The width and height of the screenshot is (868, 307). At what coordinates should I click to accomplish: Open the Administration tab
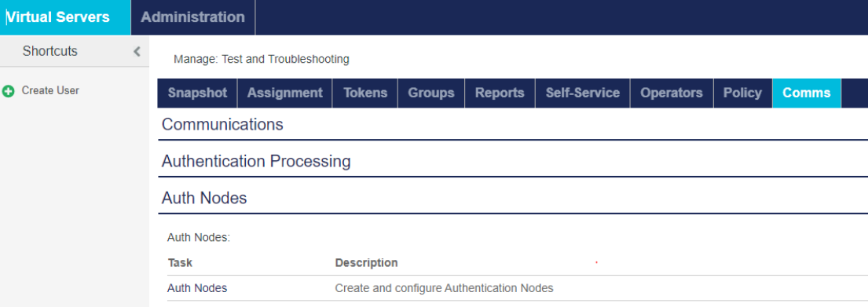[x=192, y=17]
